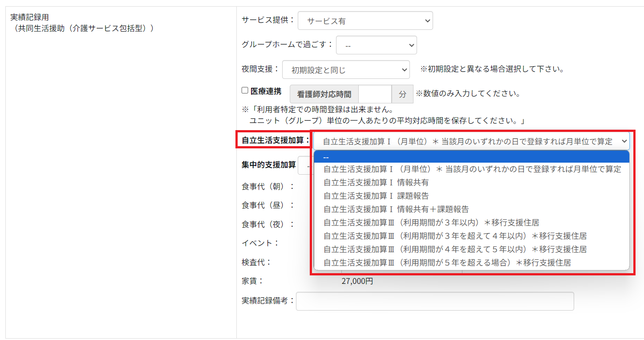Viewport: 644px width, 340px height.
Task: Click the 実績記録備考 text field
Action: click(x=434, y=301)
